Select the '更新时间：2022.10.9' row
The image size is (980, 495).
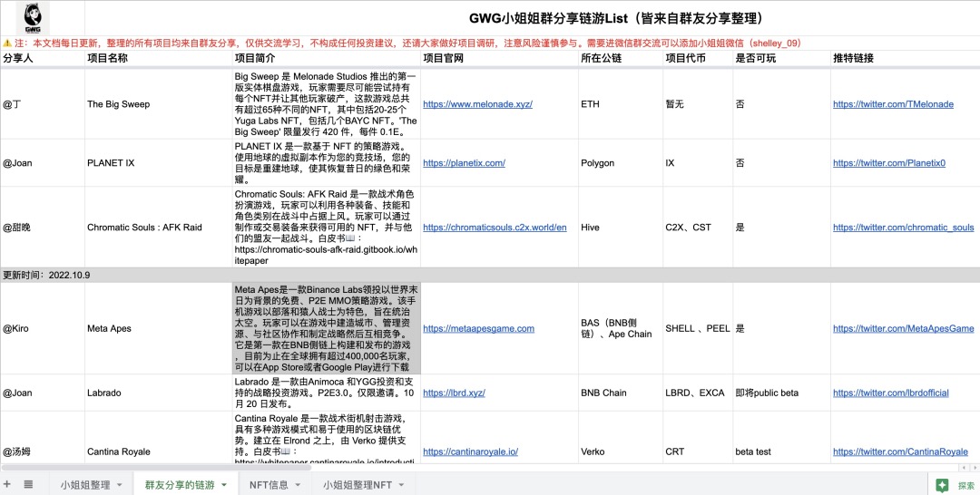490,275
